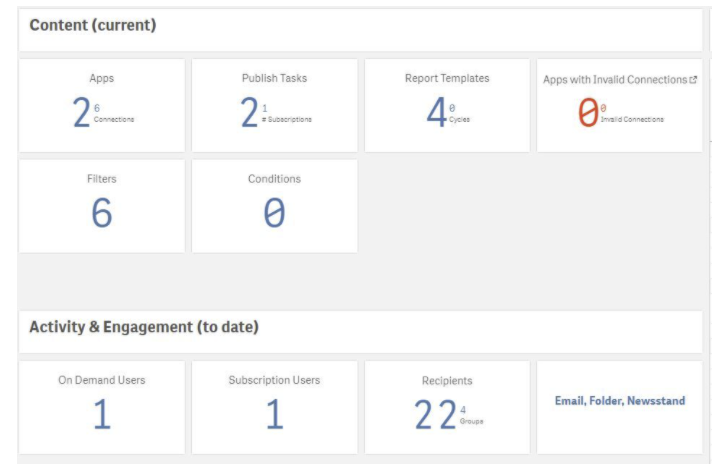Click the Content (current) heading
Screen dimensions: 715x472
[x=93, y=25]
